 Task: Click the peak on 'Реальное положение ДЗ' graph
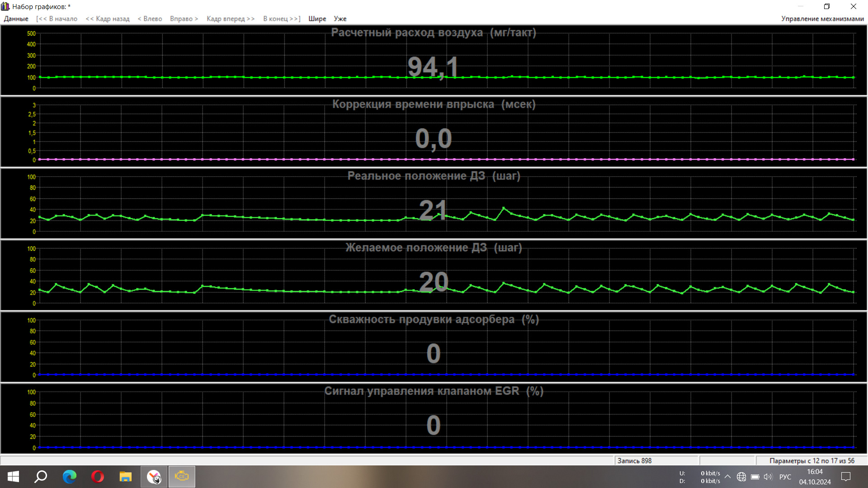click(504, 208)
